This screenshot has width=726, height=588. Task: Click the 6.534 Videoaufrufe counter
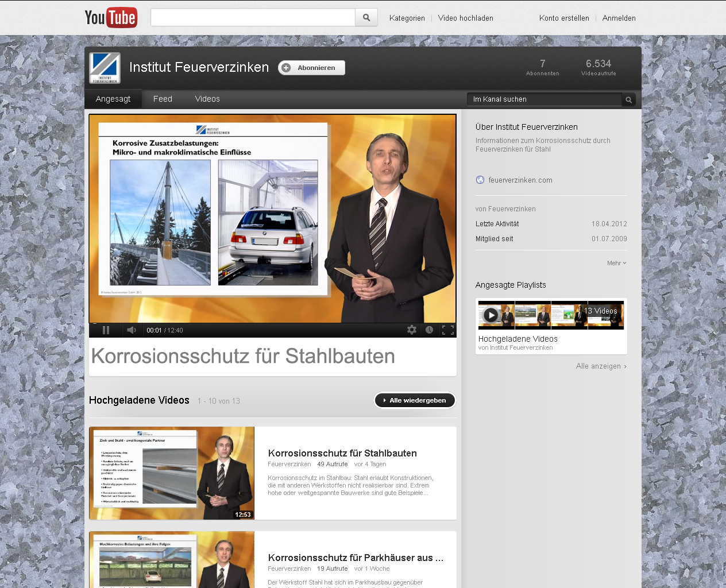click(598, 67)
